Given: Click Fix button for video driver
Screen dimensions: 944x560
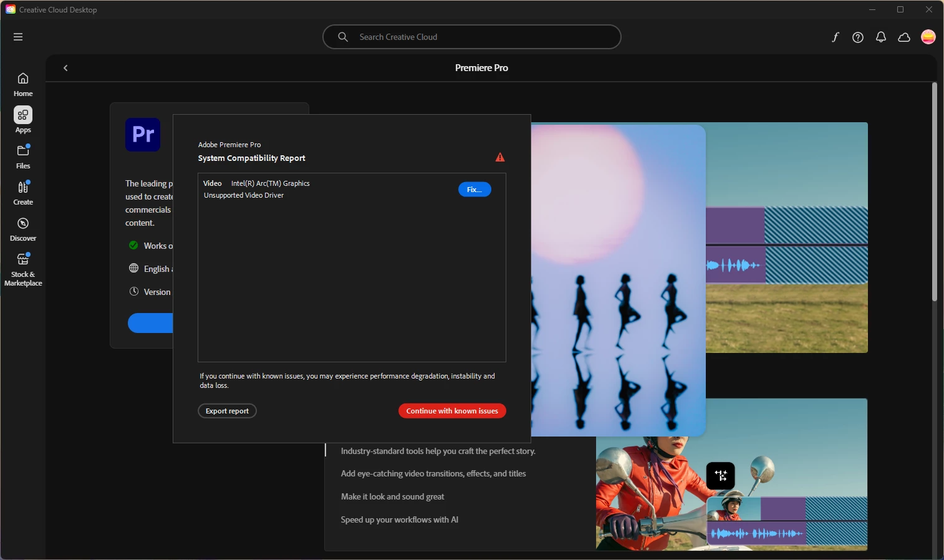Looking at the screenshot, I should click(x=474, y=190).
